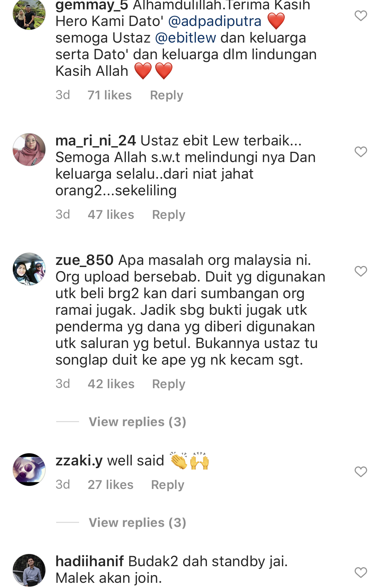Open the zue_850 username link
Image resolution: width=390 pixels, height=588 pixels.
pyautogui.click(x=85, y=260)
